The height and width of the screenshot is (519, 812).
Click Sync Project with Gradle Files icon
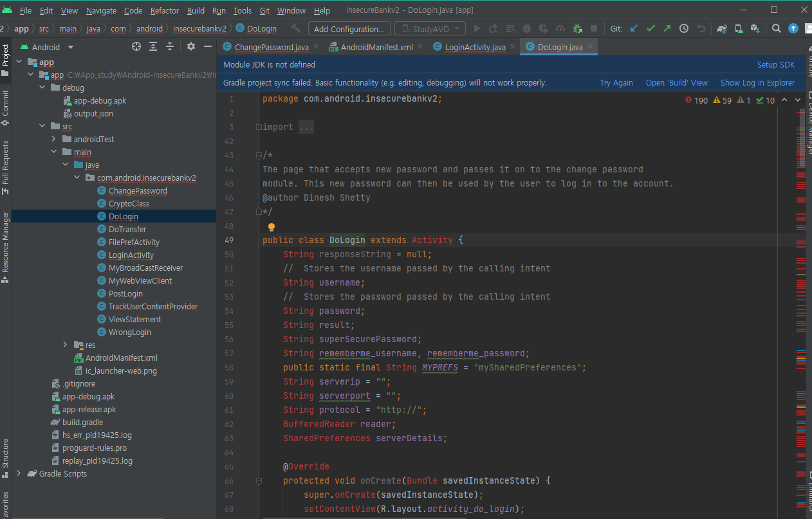point(722,28)
